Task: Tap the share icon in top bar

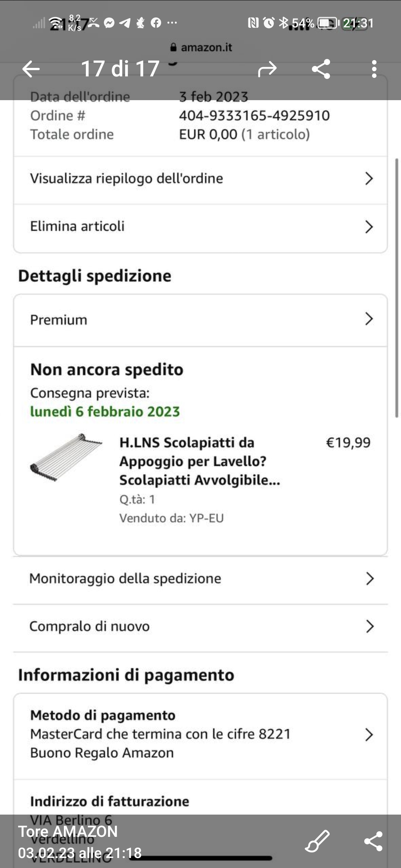Action: click(321, 69)
